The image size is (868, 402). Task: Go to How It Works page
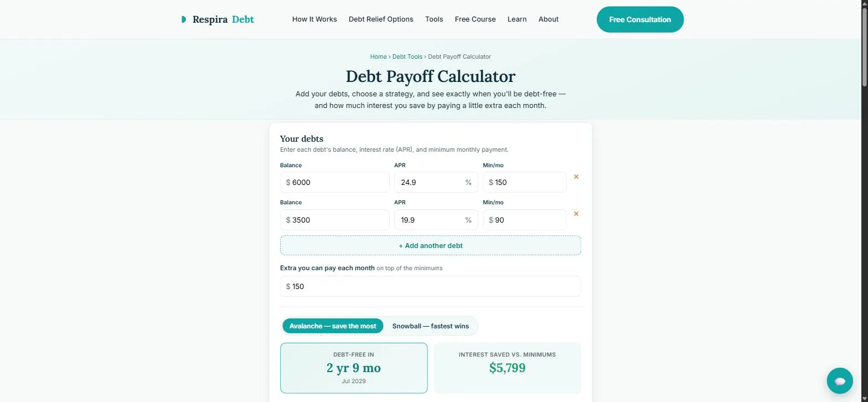pos(314,19)
